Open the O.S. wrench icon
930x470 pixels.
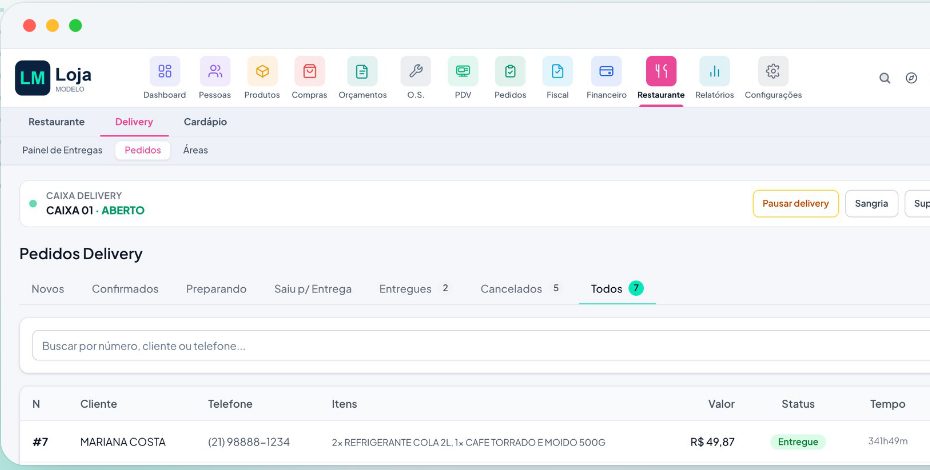coord(416,71)
